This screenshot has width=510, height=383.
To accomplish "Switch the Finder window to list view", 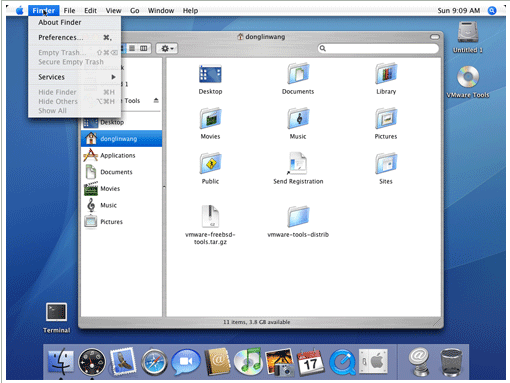I will (x=132, y=48).
